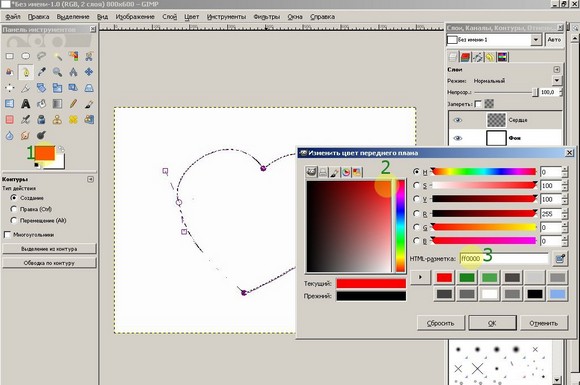This screenshot has width=580, height=385.
Task: Hide the Сердце layer with eye icon
Action: coord(458,120)
